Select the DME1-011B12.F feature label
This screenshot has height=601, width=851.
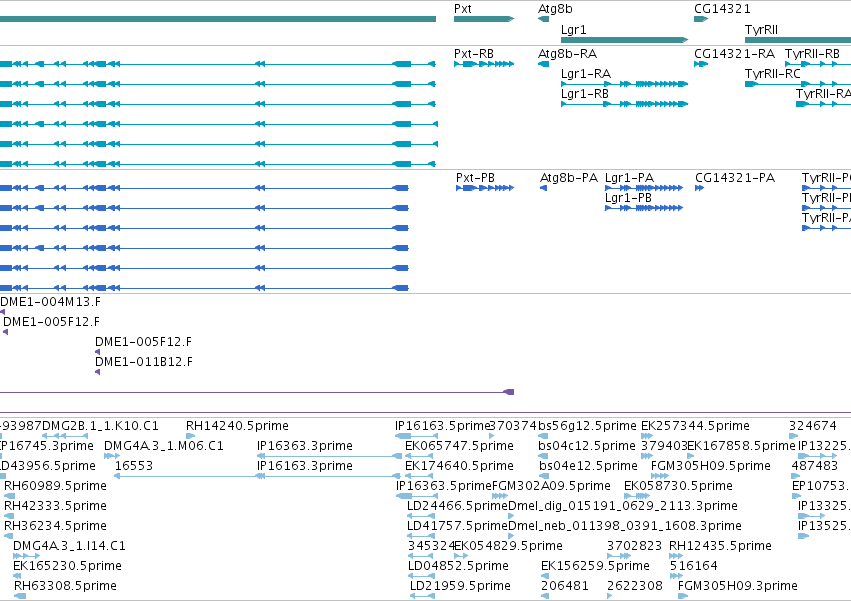144,362
